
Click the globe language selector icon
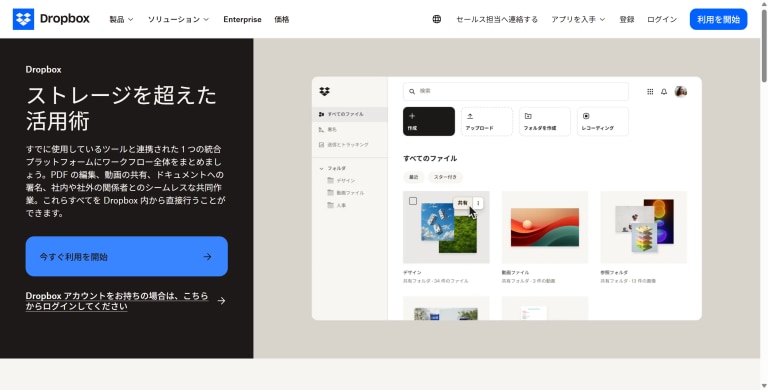pos(436,19)
